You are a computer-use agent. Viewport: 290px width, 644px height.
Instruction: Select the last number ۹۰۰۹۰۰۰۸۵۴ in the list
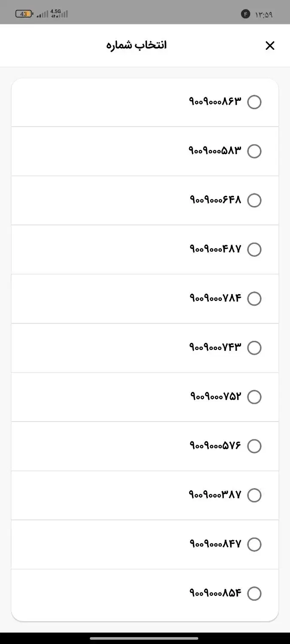[x=254, y=593]
